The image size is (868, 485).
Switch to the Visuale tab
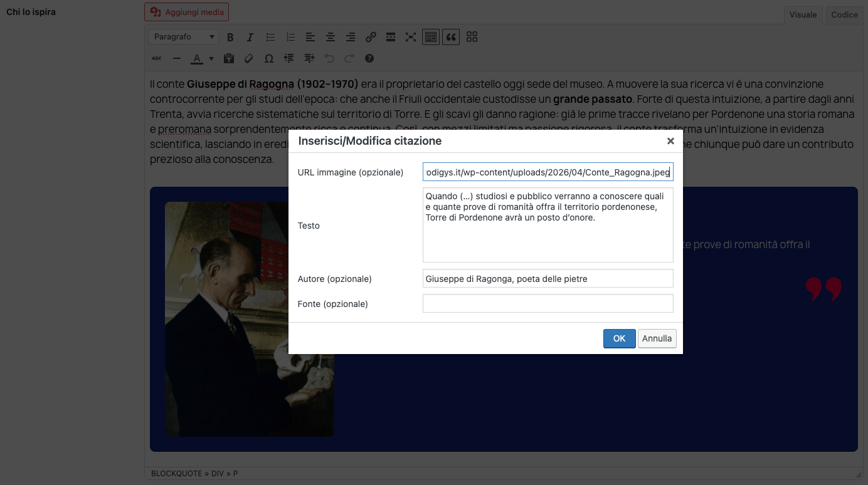click(x=803, y=14)
